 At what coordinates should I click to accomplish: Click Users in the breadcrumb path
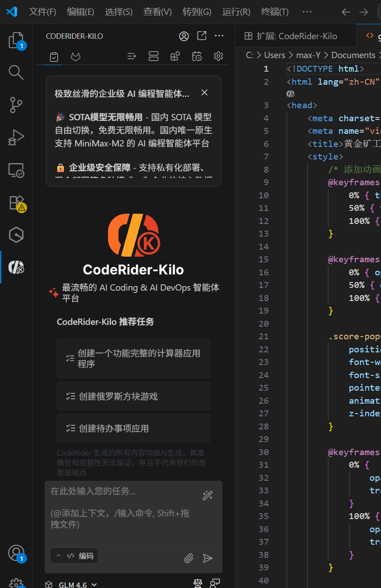275,55
